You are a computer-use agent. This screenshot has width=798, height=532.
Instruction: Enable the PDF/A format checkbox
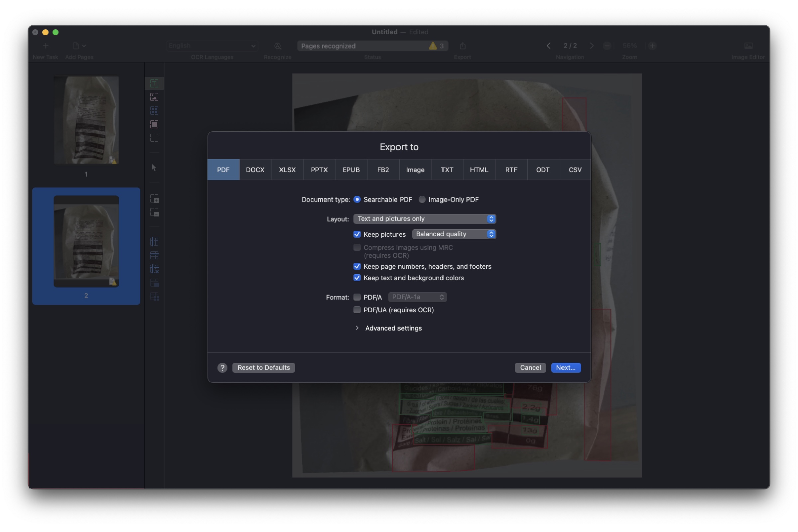click(356, 297)
